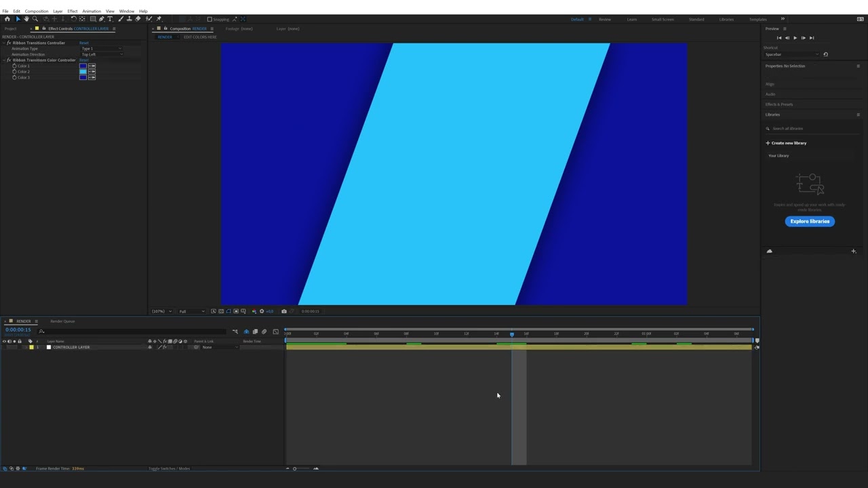Toggle Color 3 stopwatch keyframing
868x488 pixels.
[x=14, y=77]
